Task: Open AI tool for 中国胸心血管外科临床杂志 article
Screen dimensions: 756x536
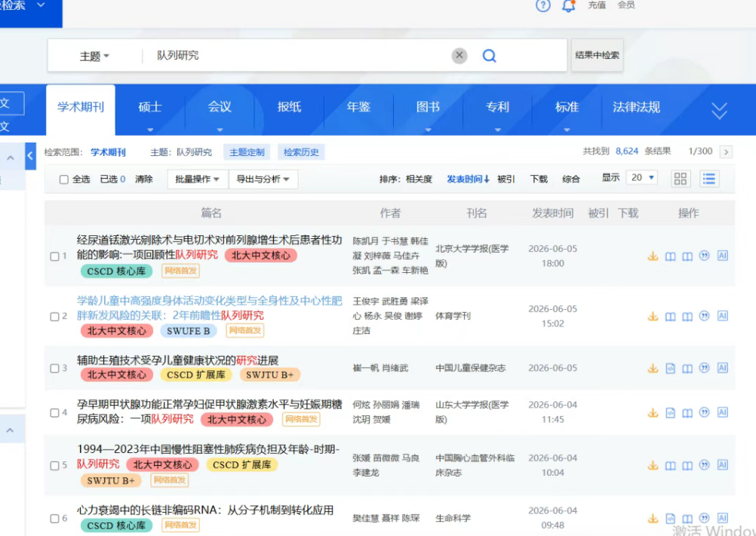Action: click(722, 464)
